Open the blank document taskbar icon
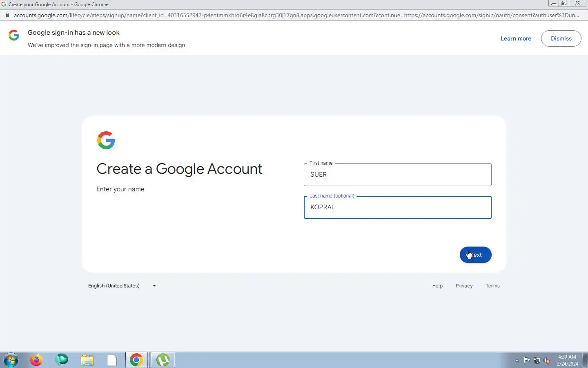 [112, 360]
